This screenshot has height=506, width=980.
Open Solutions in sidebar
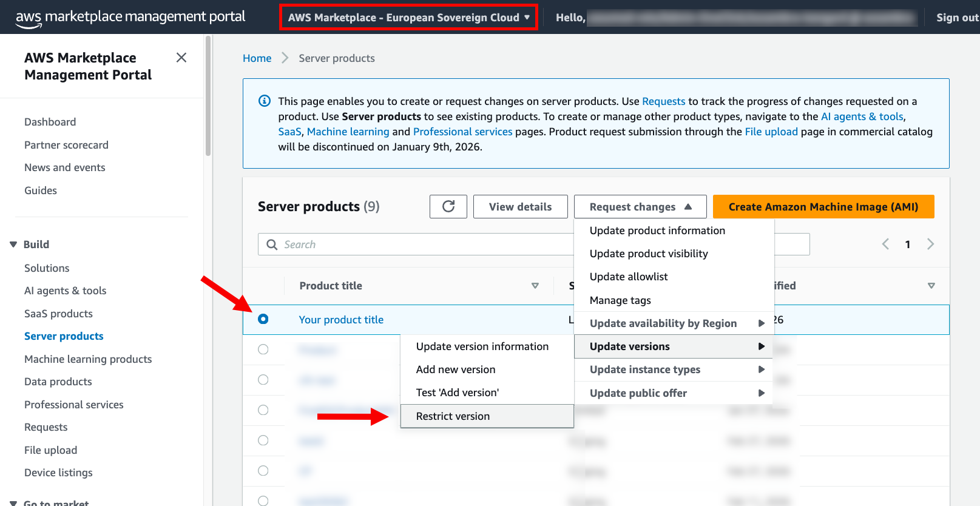coord(47,268)
